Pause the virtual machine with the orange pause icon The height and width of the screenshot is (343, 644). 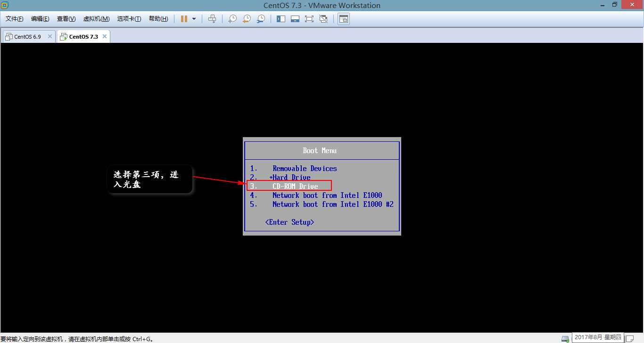pos(184,19)
